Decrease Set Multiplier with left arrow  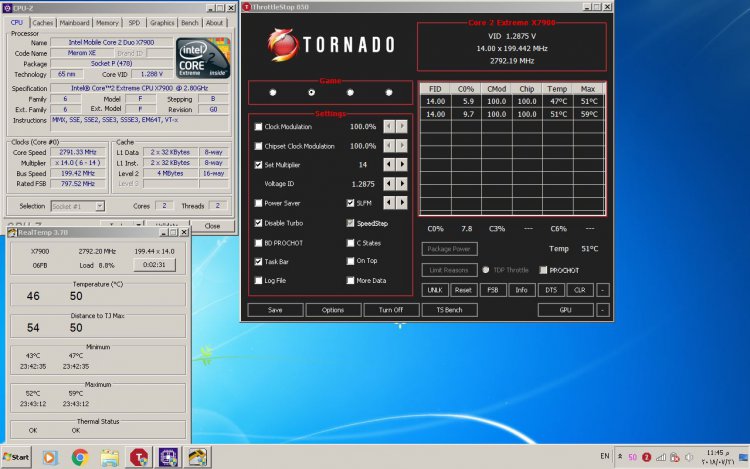click(x=389, y=164)
